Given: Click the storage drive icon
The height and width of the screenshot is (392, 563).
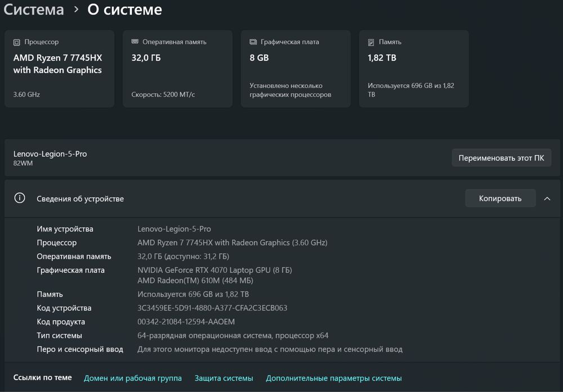Looking at the screenshot, I should [371, 42].
